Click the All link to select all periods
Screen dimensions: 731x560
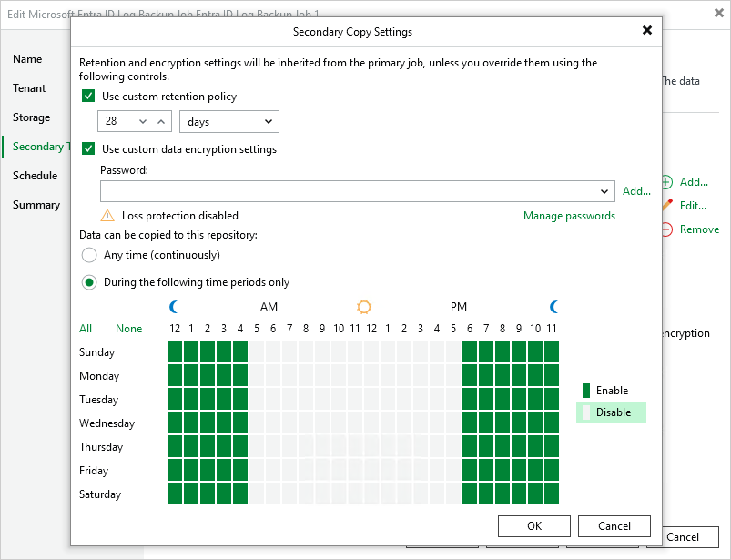(86, 328)
